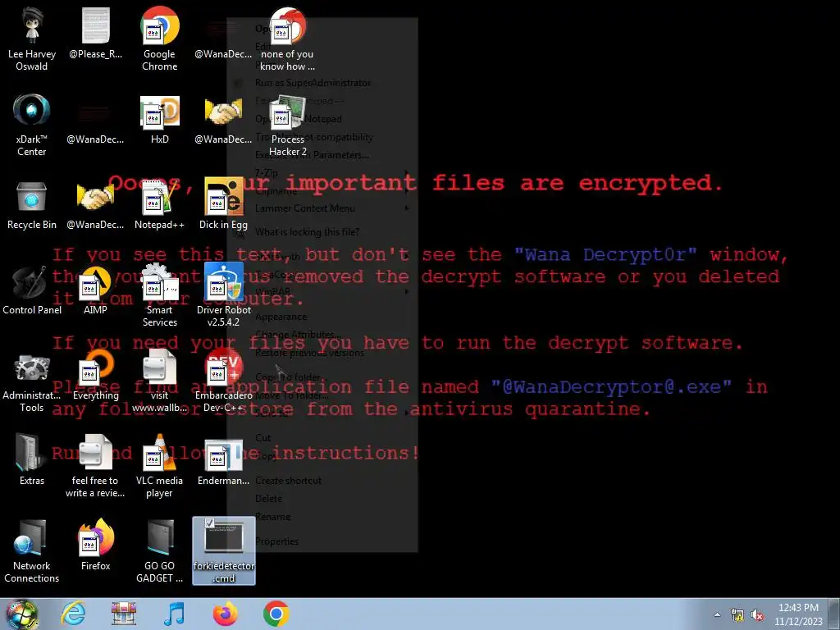This screenshot has width=840, height=630.
Task: Launch Google Chrome from the taskbar
Action: click(x=276, y=614)
